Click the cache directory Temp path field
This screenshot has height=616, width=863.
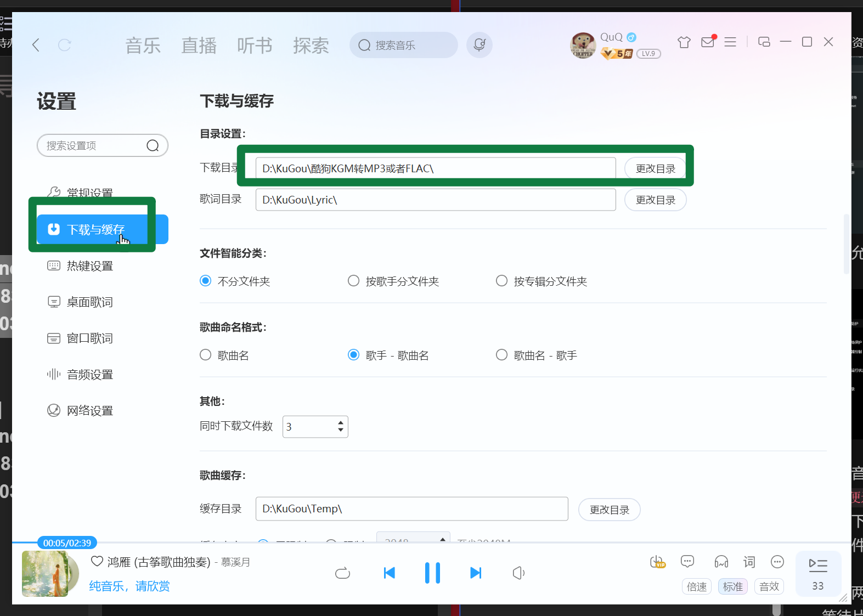[412, 508]
